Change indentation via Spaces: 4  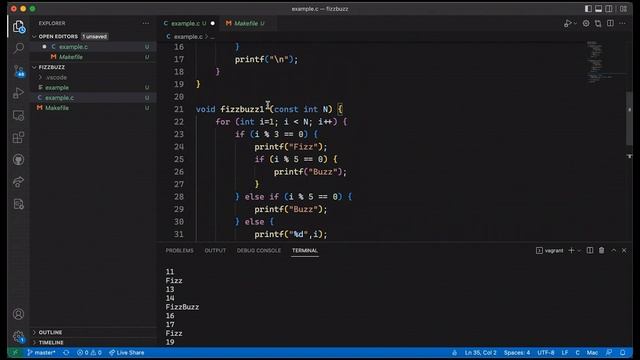[517, 353]
